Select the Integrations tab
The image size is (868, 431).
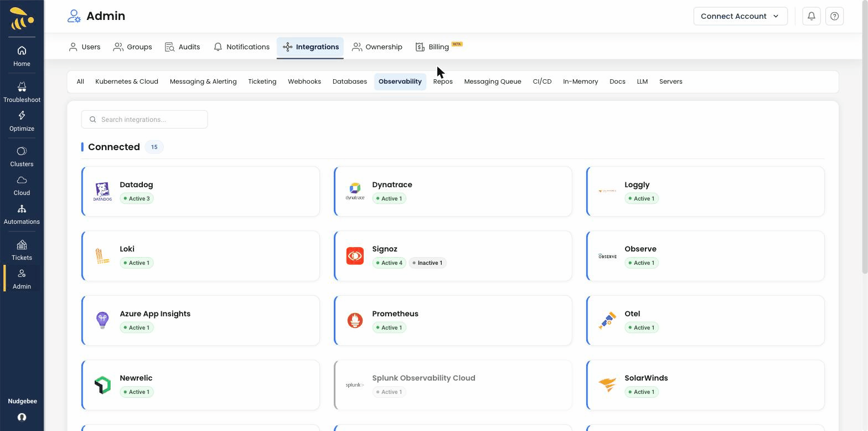click(x=310, y=47)
